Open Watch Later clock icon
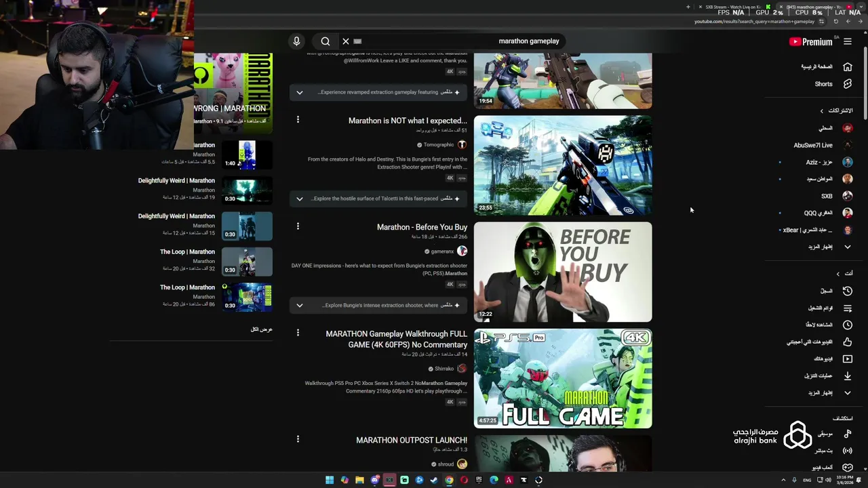The image size is (868, 488). (848, 325)
